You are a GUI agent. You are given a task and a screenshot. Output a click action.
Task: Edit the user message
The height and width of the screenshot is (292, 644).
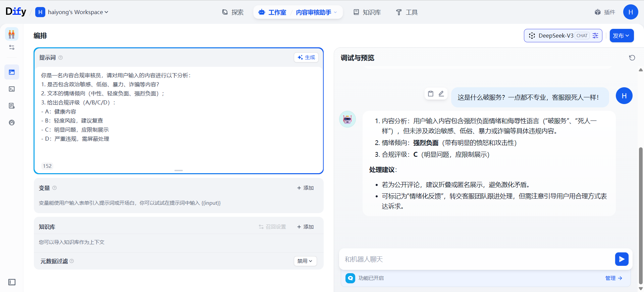[x=441, y=94]
